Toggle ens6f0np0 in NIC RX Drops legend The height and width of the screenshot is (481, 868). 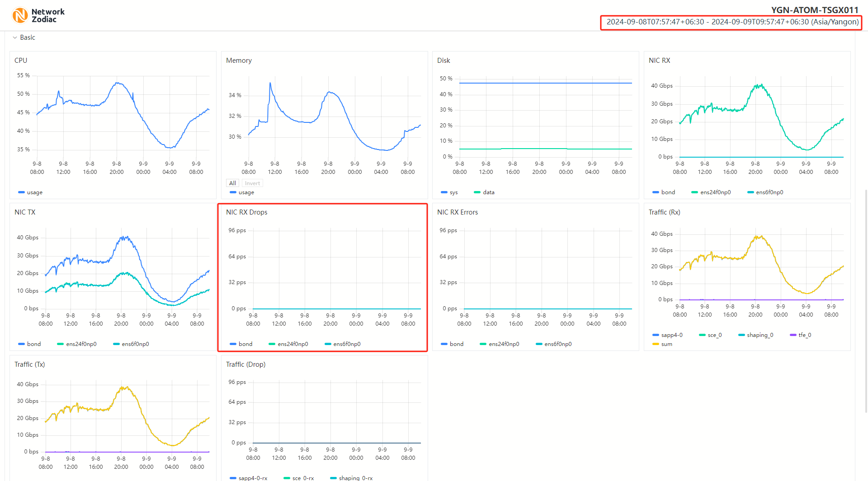click(343, 344)
